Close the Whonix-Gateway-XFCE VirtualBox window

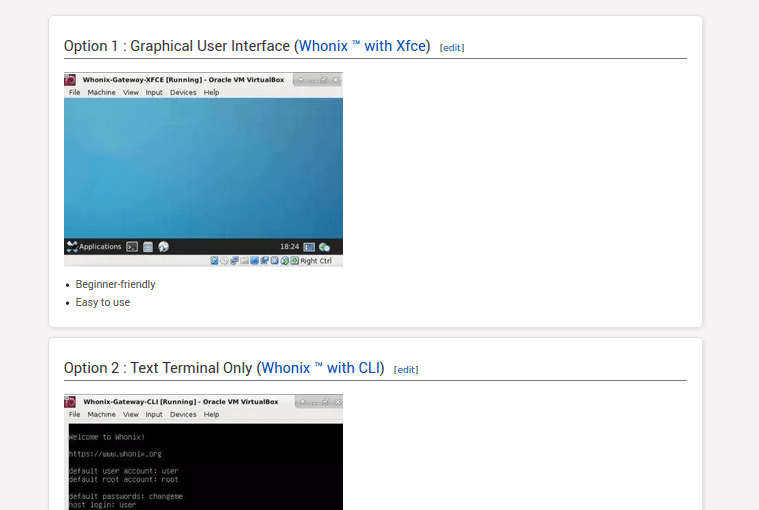335,80
